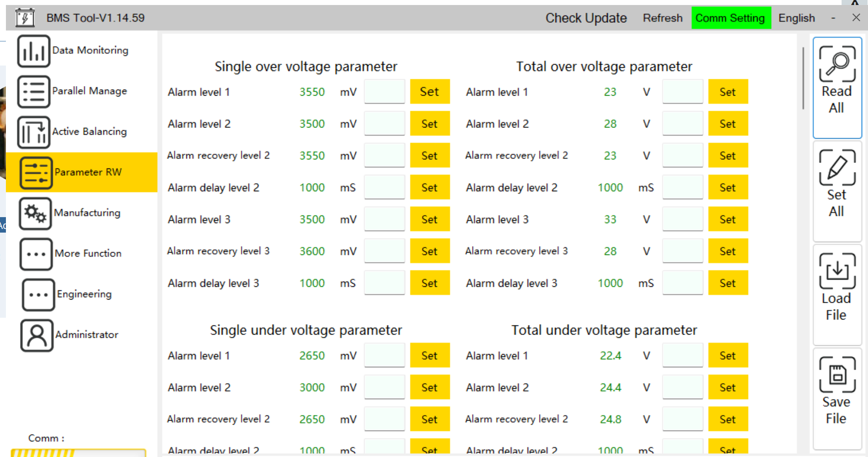Open the Administrator user icon

click(36, 335)
